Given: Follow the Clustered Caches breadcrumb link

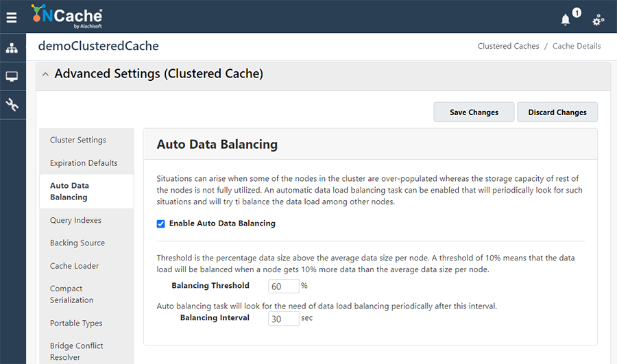Looking at the screenshot, I should point(508,46).
